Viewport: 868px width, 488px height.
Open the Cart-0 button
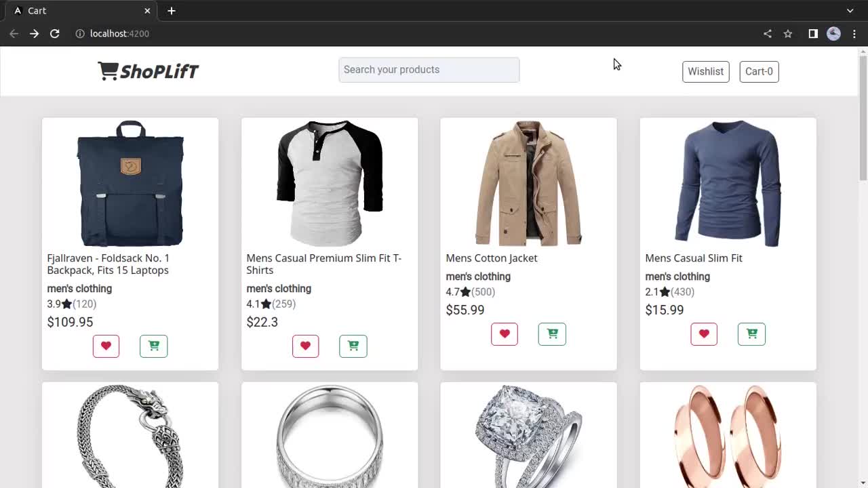click(759, 71)
